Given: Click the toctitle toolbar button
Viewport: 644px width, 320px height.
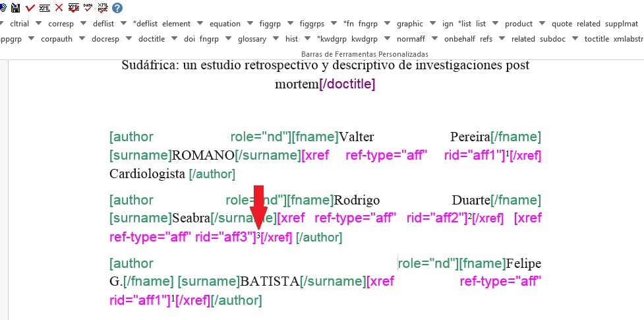Looking at the screenshot, I should pos(597,39).
